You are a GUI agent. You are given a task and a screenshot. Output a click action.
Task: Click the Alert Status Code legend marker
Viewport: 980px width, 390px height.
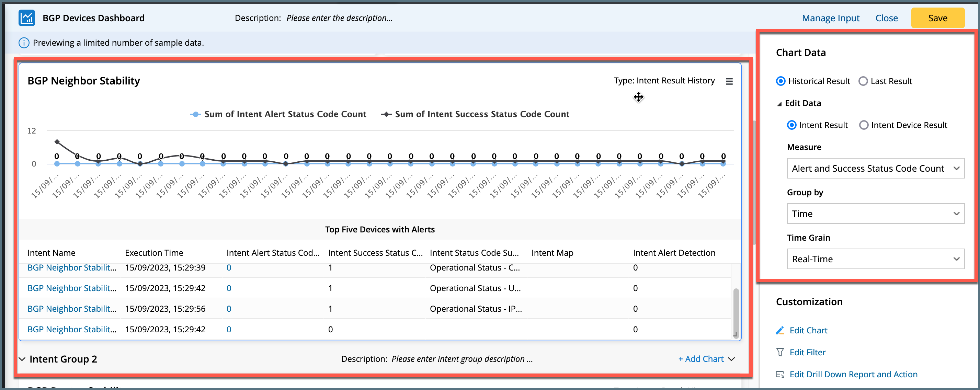point(195,115)
